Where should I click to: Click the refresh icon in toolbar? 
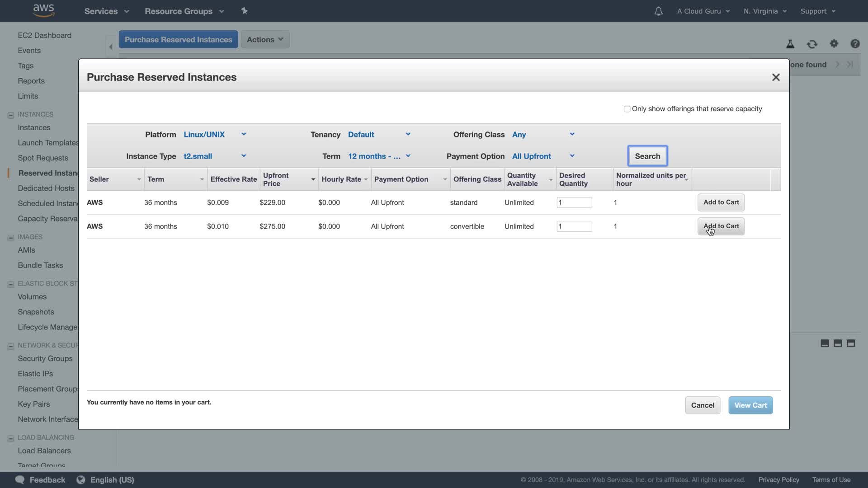coord(812,44)
